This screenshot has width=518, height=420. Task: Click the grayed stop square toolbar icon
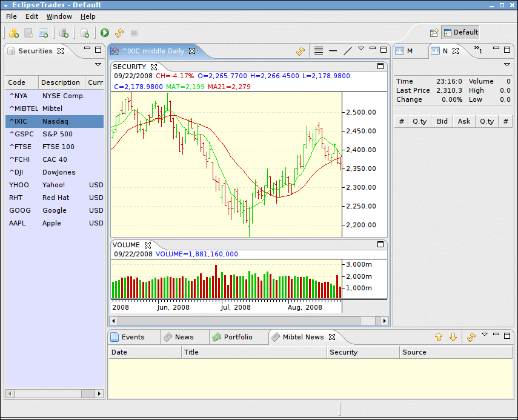click(134, 33)
